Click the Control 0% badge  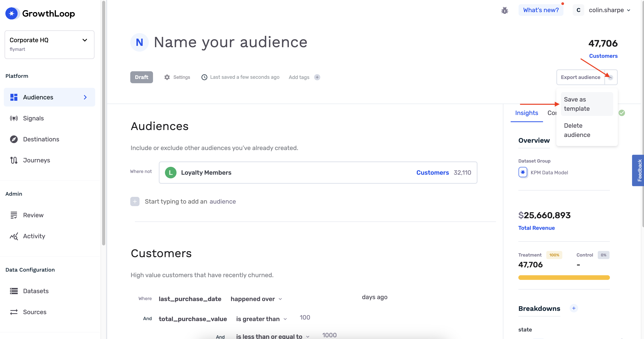[604, 255]
